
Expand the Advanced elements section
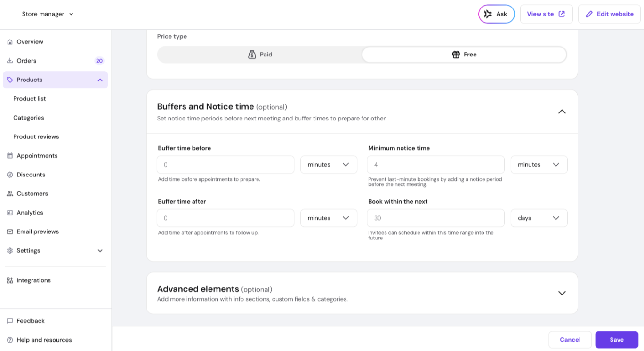pos(562,293)
